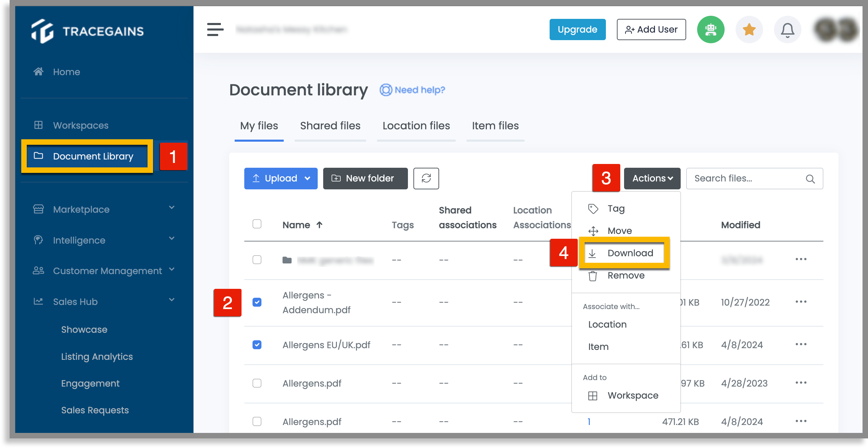Switch to the Item files tab
The image size is (868, 448).
pyautogui.click(x=495, y=126)
